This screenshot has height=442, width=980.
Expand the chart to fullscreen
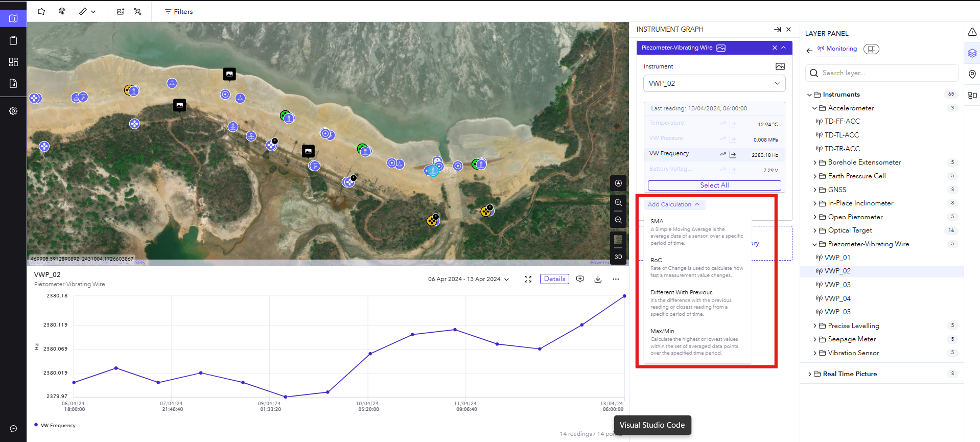(x=528, y=279)
